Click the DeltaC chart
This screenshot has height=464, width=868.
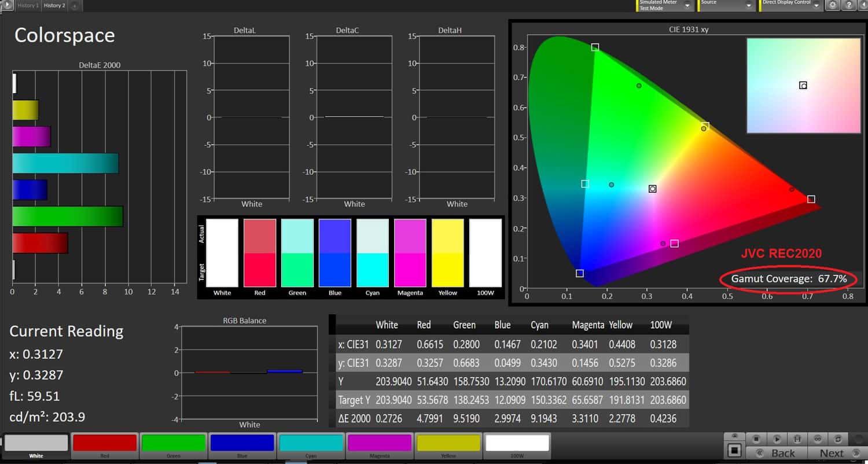tap(354, 117)
